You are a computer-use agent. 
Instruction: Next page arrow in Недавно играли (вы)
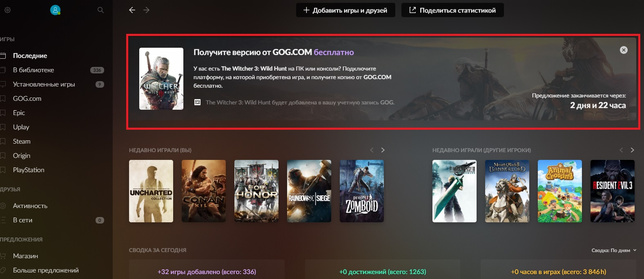(x=383, y=150)
